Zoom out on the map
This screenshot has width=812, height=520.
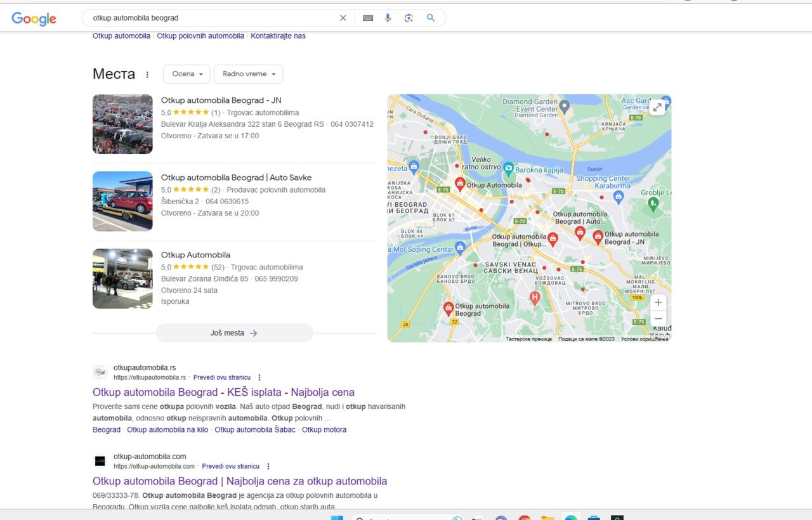point(658,318)
